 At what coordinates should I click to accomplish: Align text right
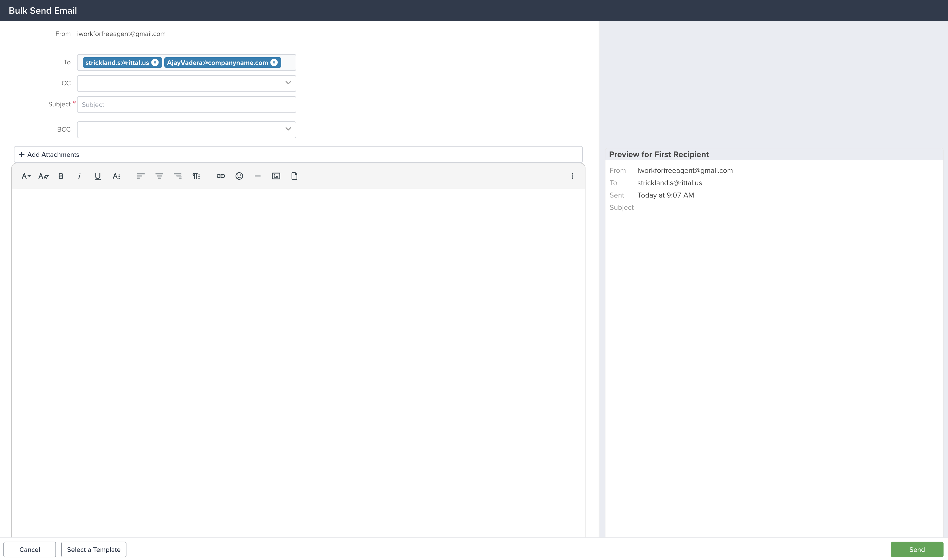click(177, 176)
